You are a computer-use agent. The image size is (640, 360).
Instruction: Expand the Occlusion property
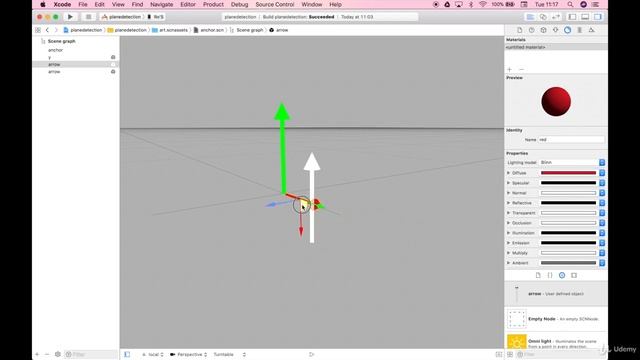pos(509,223)
